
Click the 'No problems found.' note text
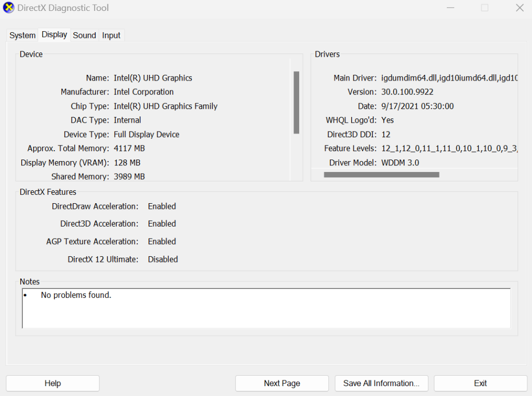(x=76, y=295)
